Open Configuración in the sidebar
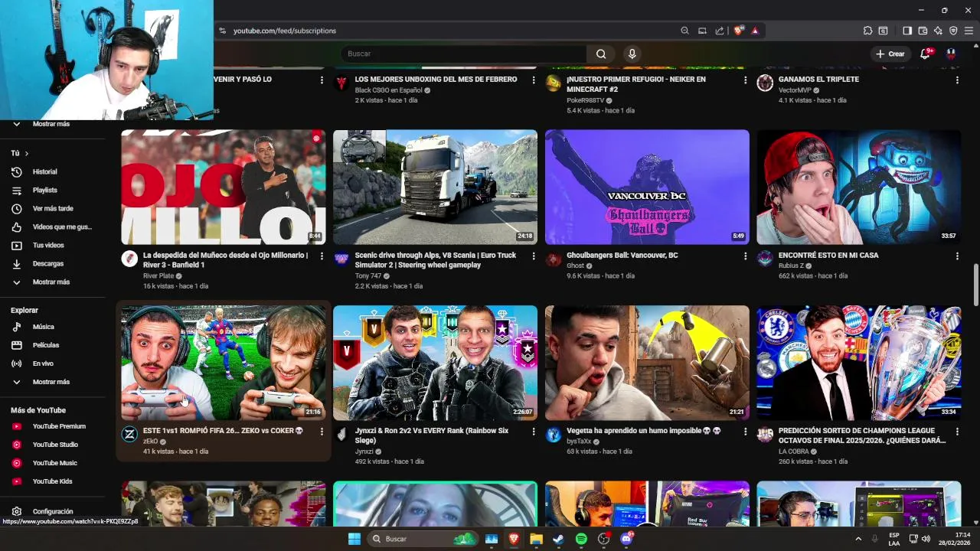The image size is (980, 551). 53,511
